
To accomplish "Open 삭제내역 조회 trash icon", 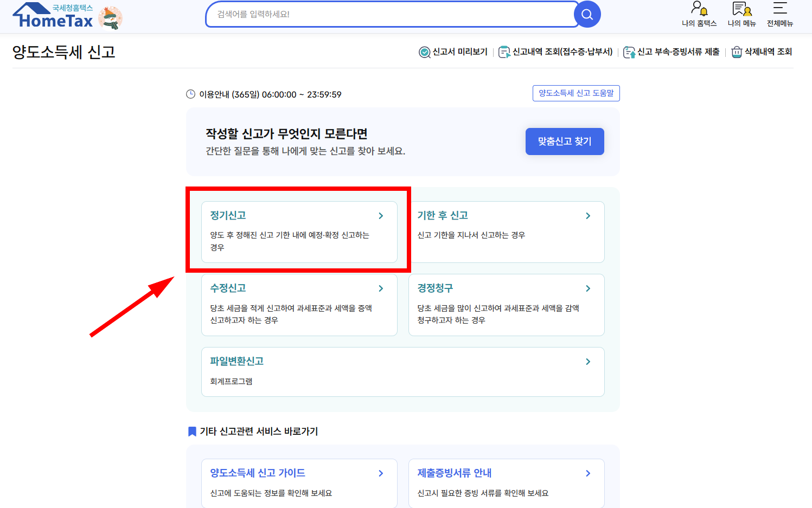I will tap(737, 52).
